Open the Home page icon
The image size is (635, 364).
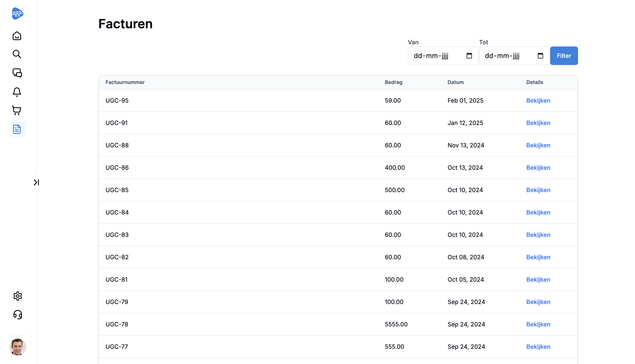(17, 36)
